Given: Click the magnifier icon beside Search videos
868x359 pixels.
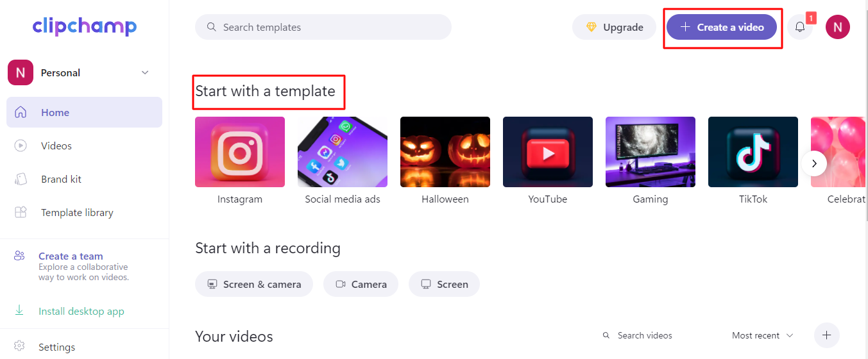Looking at the screenshot, I should (x=606, y=335).
